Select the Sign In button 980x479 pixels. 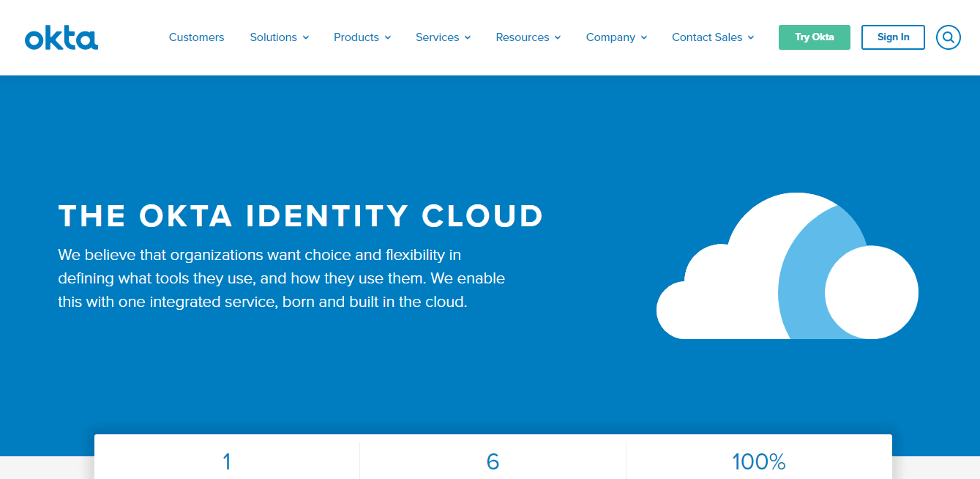click(893, 37)
